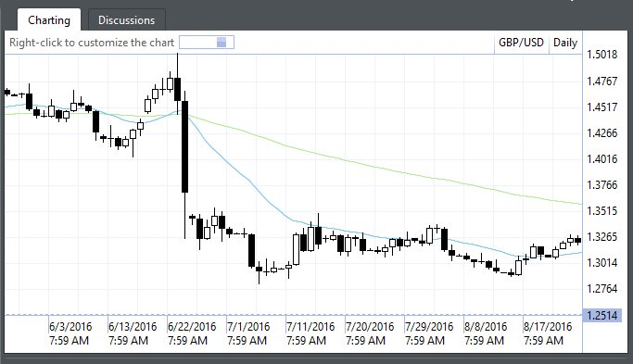This screenshot has height=364, width=633.
Task: Click the 6/13/2016 date label
Action: point(133,326)
